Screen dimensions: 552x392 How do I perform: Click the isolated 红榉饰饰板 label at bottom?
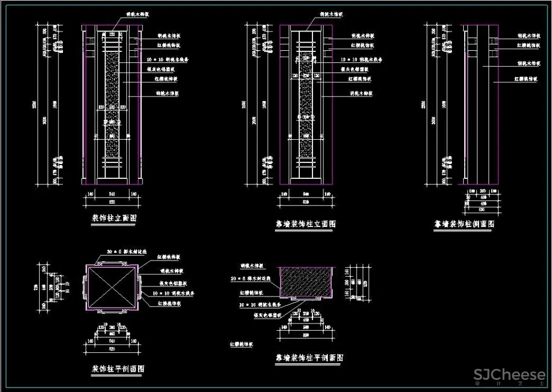point(241,344)
